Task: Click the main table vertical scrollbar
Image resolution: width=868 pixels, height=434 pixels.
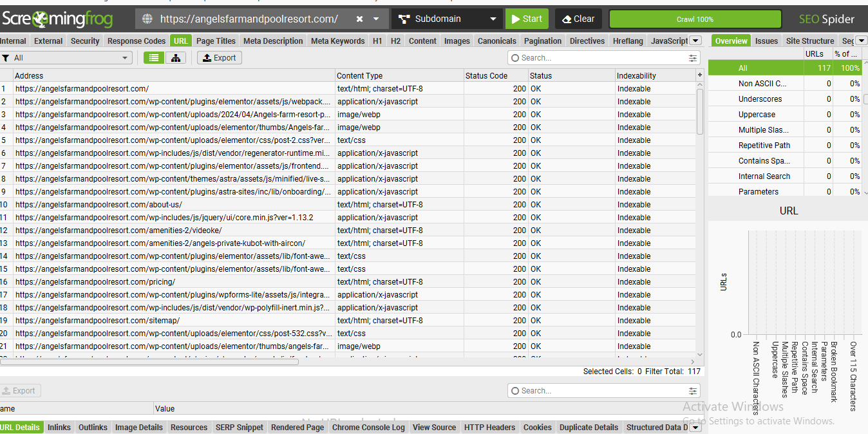Action: [x=700, y=111]
